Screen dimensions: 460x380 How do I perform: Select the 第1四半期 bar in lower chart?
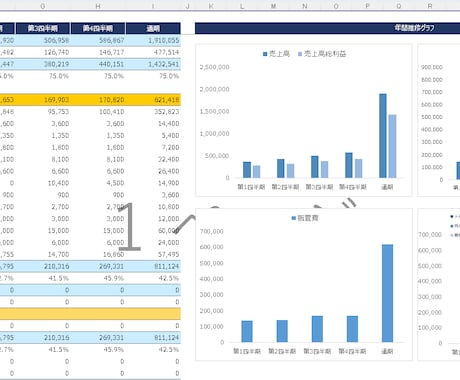pyautogui.click(x=247, y=331)
